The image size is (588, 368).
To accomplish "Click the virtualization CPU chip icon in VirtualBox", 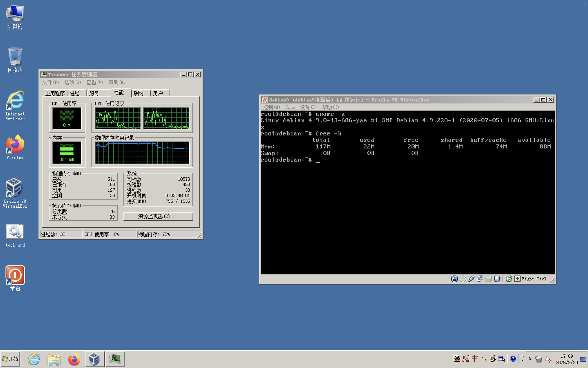I will pos(497,279).
